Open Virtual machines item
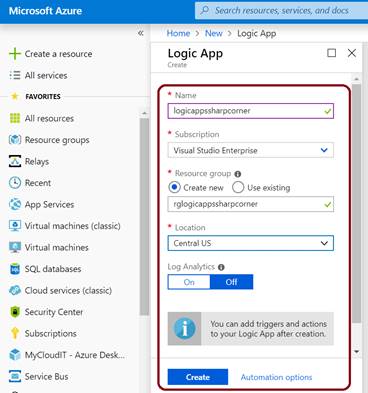This screenshot has height=393, width=368. (x=57, y=247)
